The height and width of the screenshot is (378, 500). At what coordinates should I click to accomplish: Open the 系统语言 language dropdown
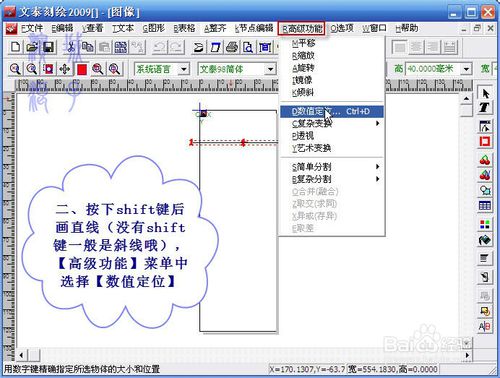coord(184,69)
